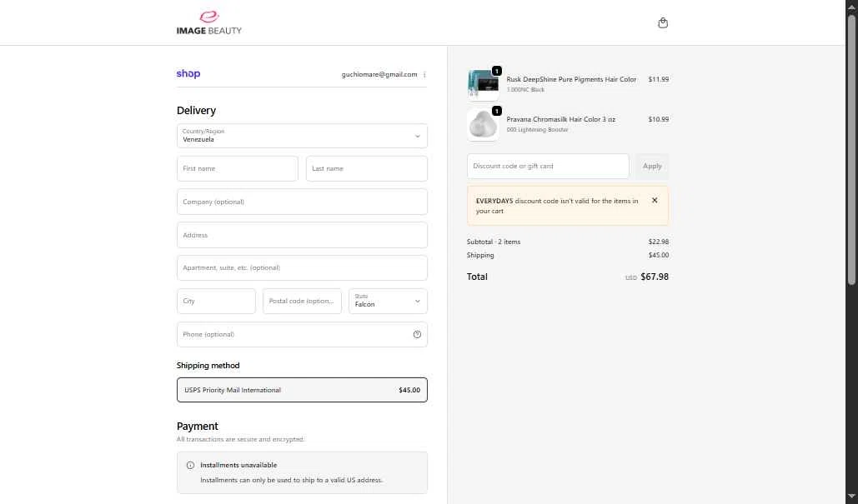The image size is (858, 504).
Task: Click the Pravana Chromasilk product thumbnail
Action: pos(483,124)
